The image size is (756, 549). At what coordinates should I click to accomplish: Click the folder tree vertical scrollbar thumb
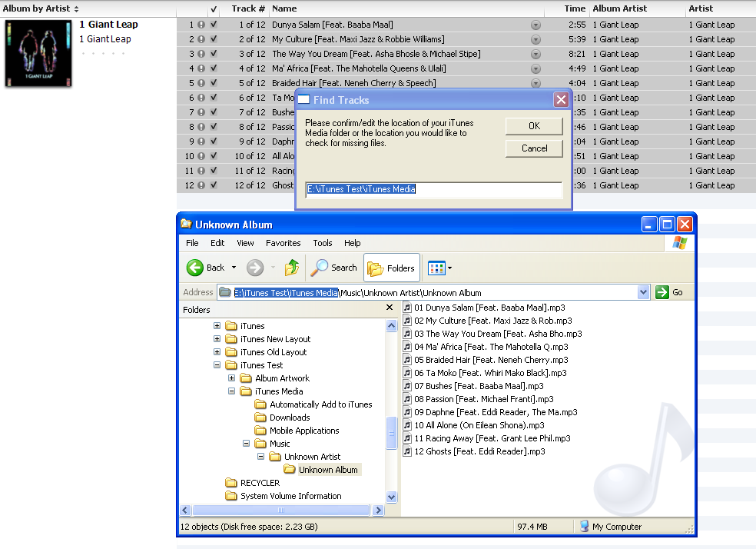[391, 433]
